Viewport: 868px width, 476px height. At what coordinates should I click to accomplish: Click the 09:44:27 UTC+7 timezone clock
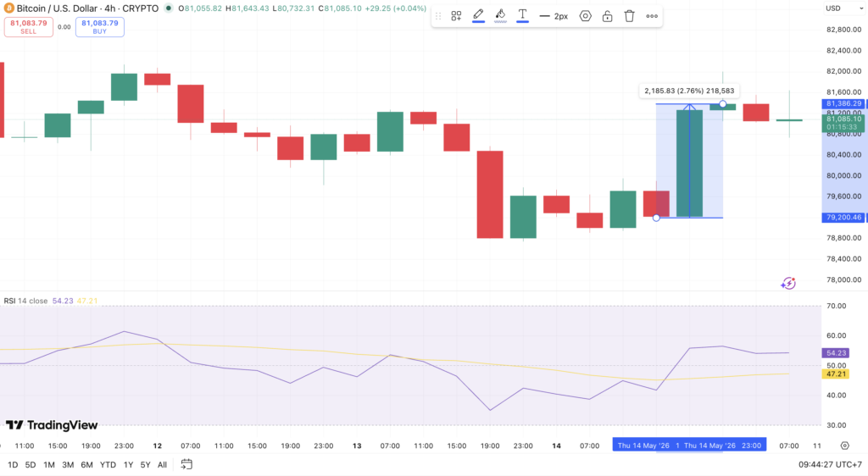click(830, 465)
